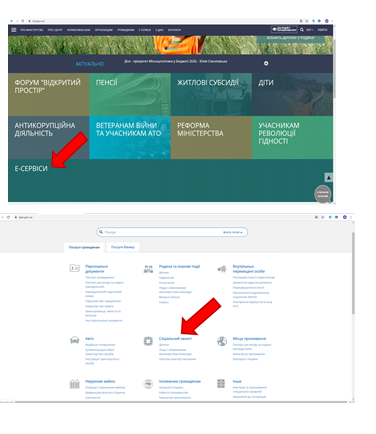Screen dimensions: 376x434
Task: Open the hamburger menu in the ministry site header
Action: (x=14, y=30)
